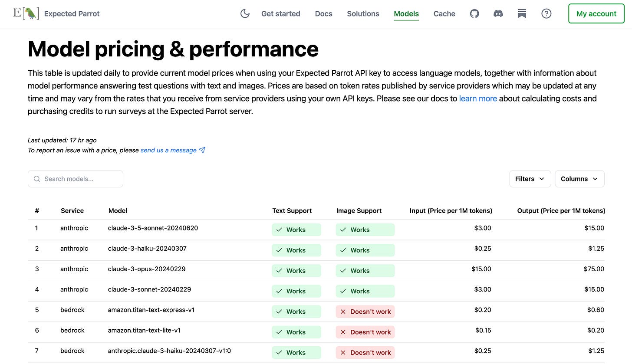Image resolution: width=632 pixels, height=364 pixels.
Task: Click the Text Support column header
Action: point(292,210)
